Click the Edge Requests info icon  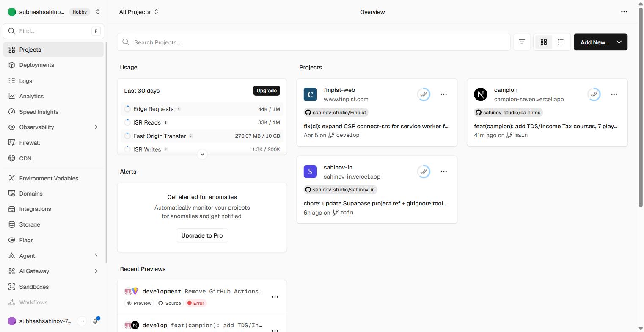click(179, 109)
